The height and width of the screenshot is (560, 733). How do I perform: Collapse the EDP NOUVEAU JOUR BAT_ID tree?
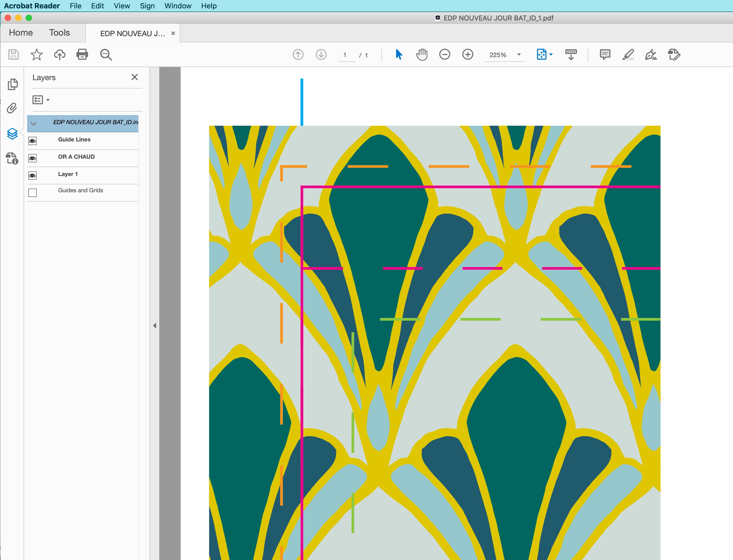pos(33,123)
